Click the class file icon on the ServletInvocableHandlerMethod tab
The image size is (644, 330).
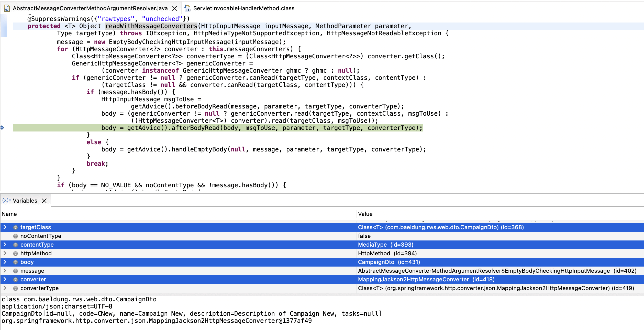pos(187,8)
